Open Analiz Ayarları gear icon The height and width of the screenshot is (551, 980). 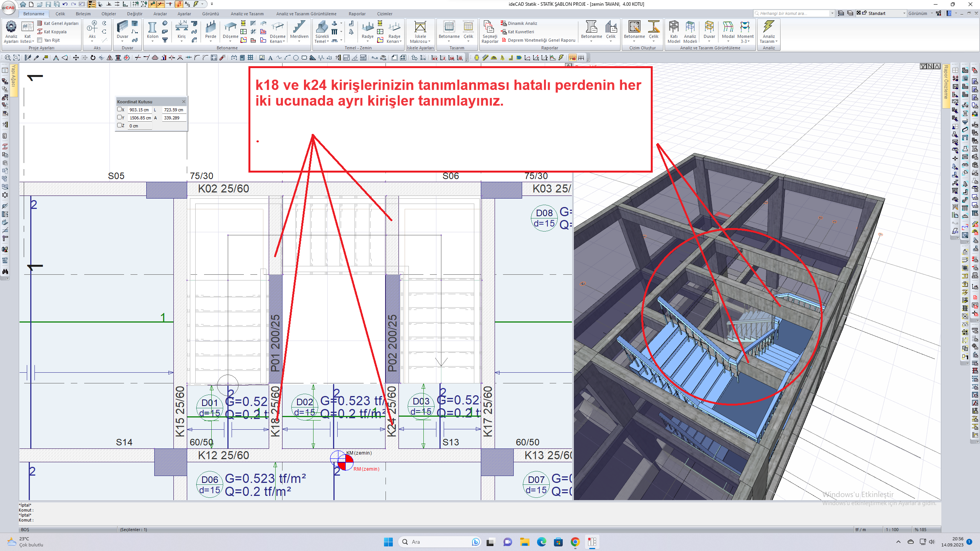(11, 32)
